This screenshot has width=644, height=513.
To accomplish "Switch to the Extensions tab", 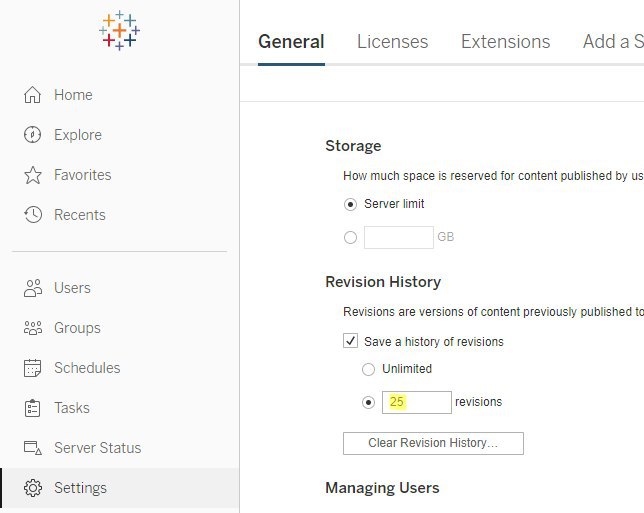I will [505, 41].
